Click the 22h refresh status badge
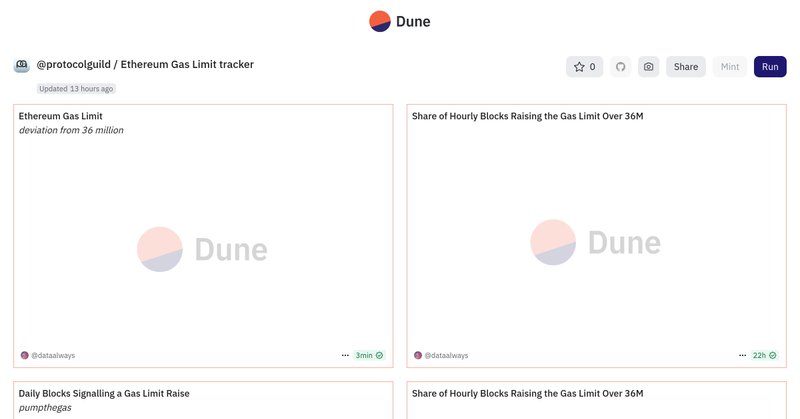Screen dimensions: 800x419 [764, 355]
